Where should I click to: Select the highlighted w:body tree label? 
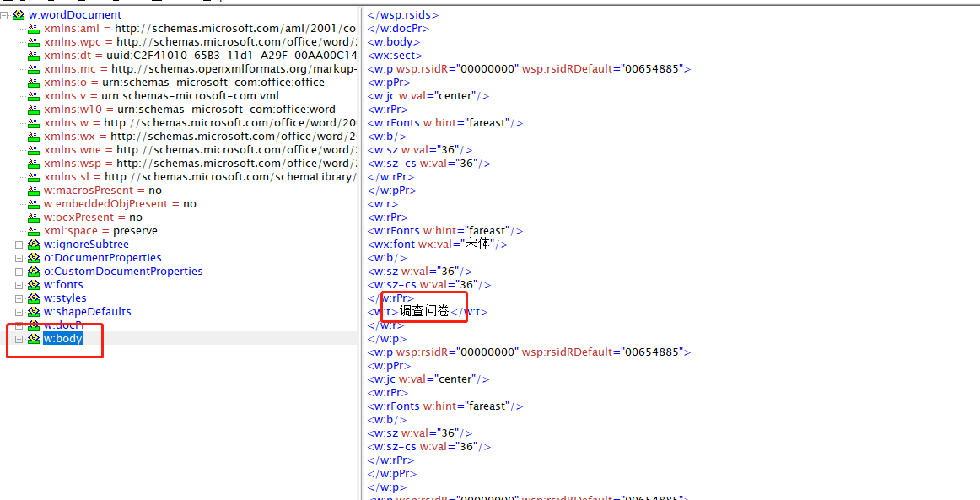tap(62, 339)
